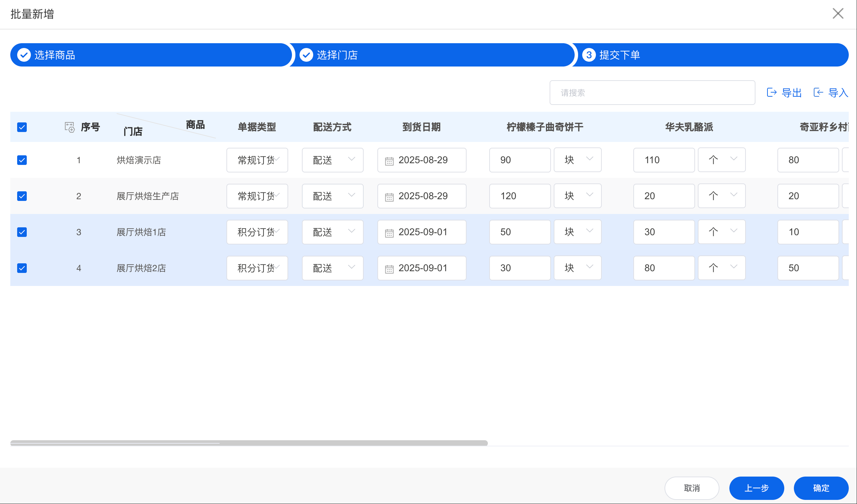Image resolution: width=857 pixels, height=504 pixels.
Task: Click calendar icon in 展厅烘焙2店 row
Action: coord(389,269)
